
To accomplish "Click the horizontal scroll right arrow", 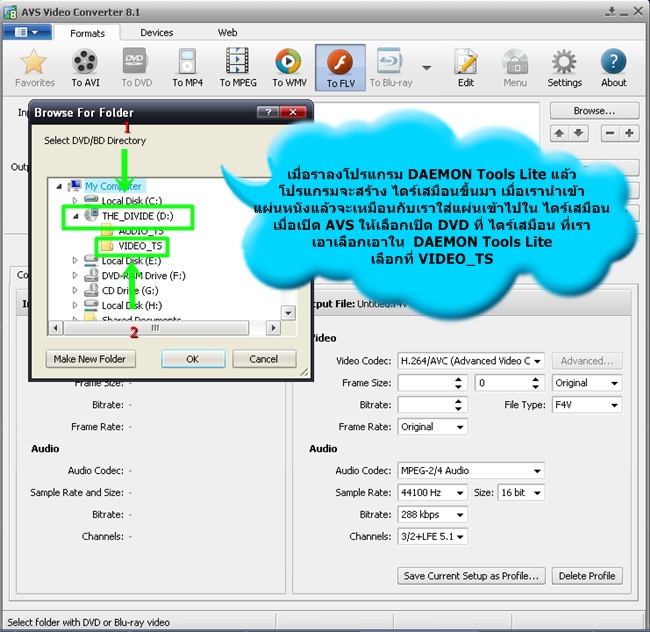I will pos(273,328).
